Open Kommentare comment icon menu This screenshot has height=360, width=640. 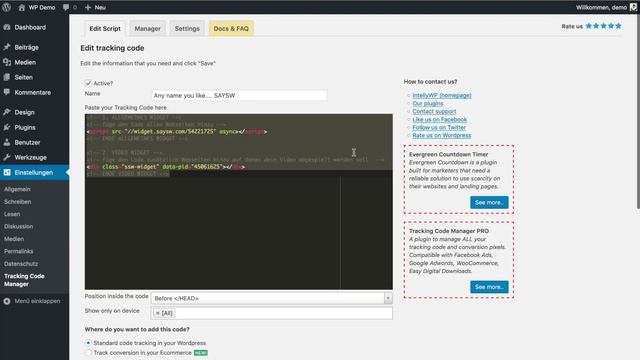(x=7, y=92)
